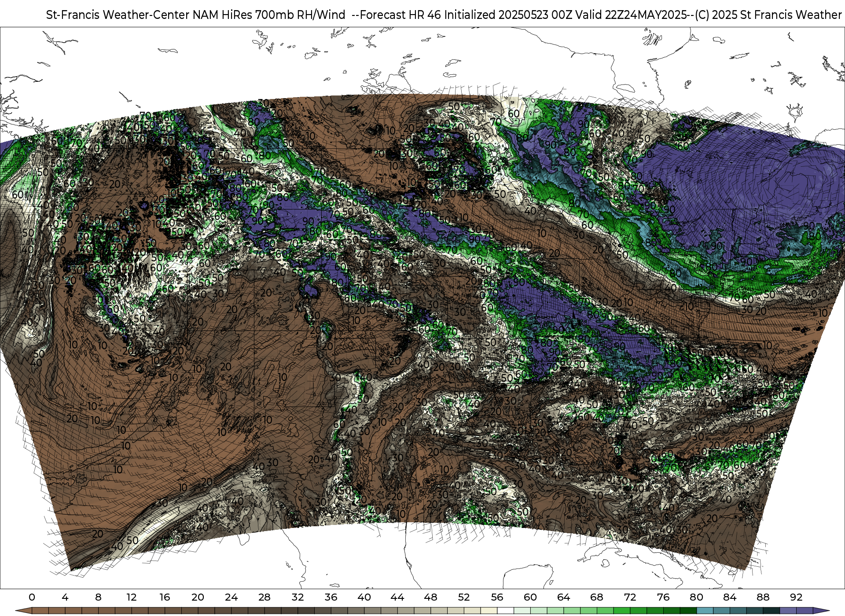Click the colorbar tick label '76'
Image resolution: width=845 pixels, height=616 pixels.
[x=663, y=597]
